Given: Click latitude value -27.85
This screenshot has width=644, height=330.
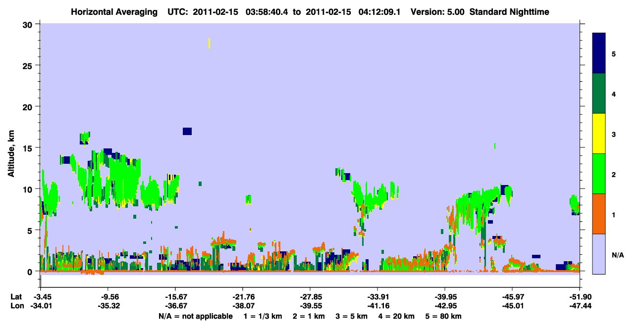Looking at the screenshot, I should (x=310, y=297).
